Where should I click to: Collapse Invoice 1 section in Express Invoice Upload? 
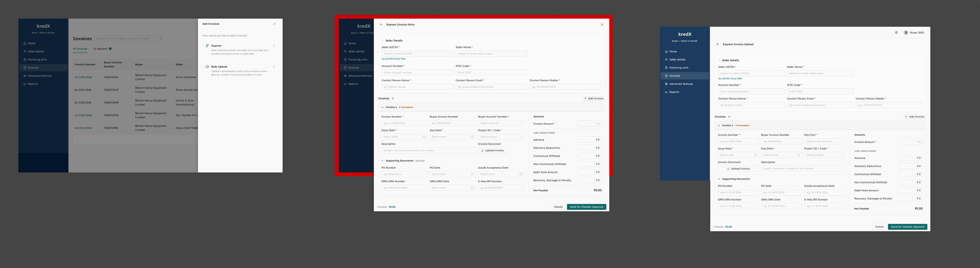[x=719, y=125]
